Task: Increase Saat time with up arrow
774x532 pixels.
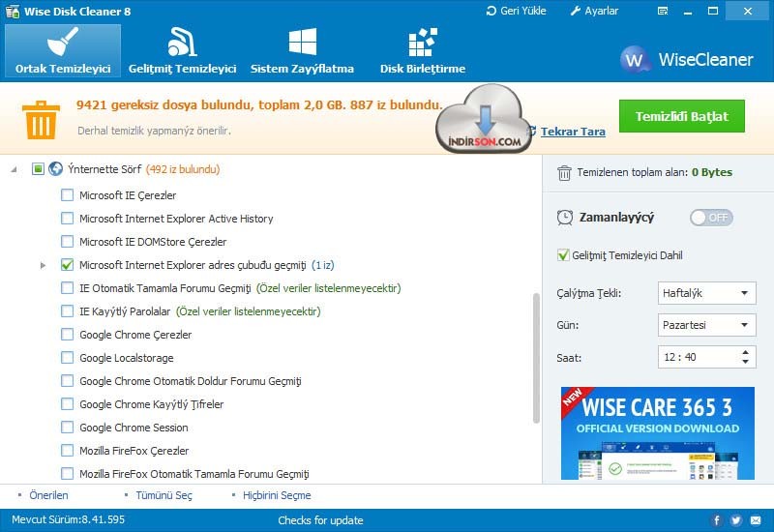Action: coord(745,352)
